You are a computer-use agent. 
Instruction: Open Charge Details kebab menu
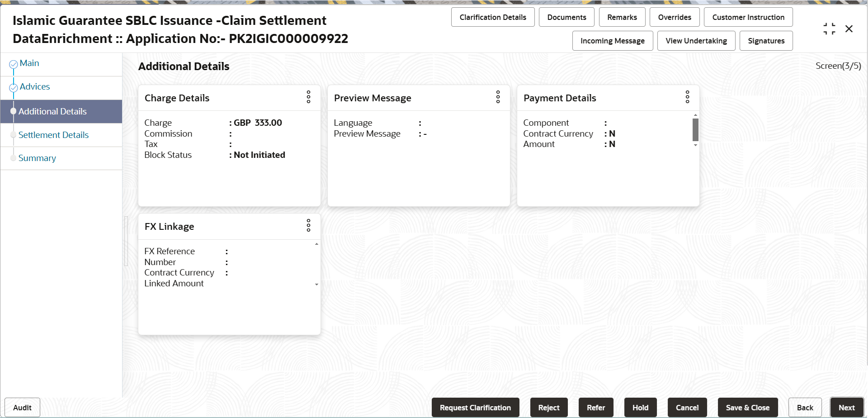[308, 97]
